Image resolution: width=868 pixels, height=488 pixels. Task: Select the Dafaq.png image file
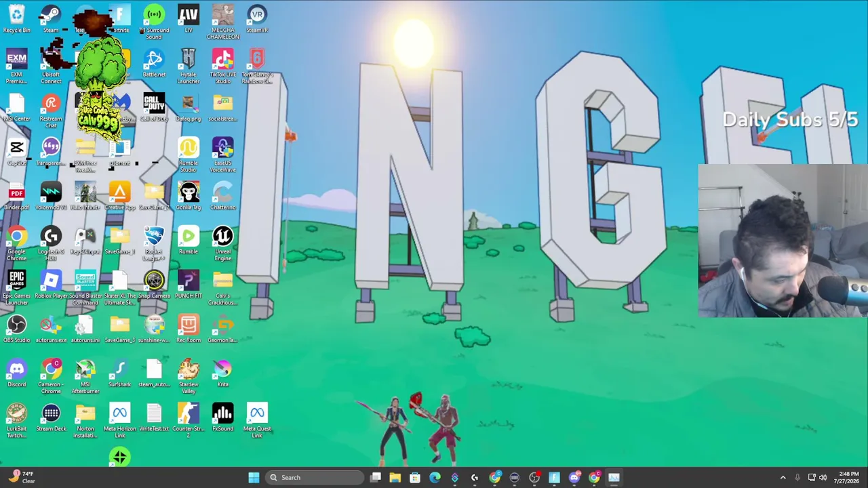click(x=189, y=108)
